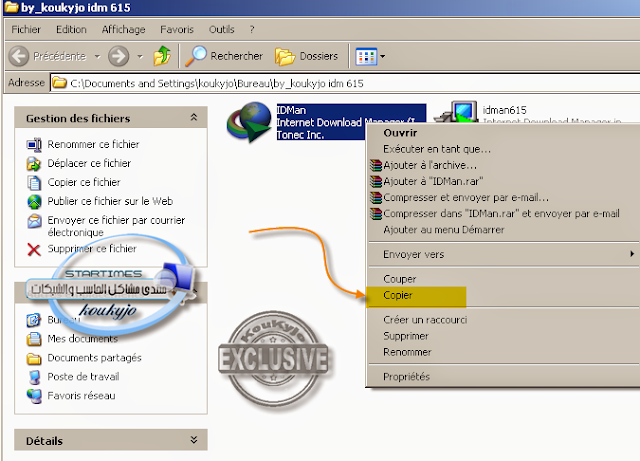Viewport: 640px width, 461px height.
Task: Choose Couper in the context menu
Action: point(504,279)
